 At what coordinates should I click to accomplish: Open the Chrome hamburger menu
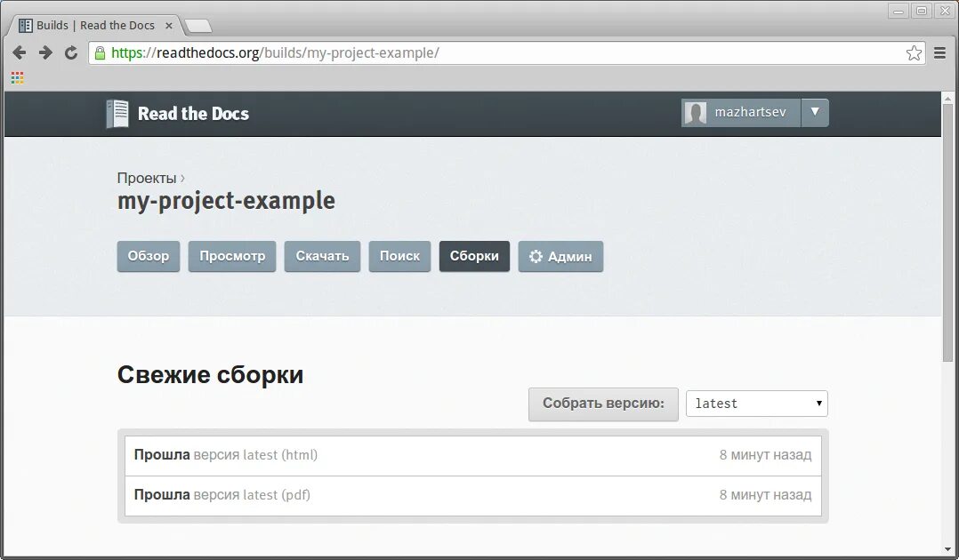[940, 53]
